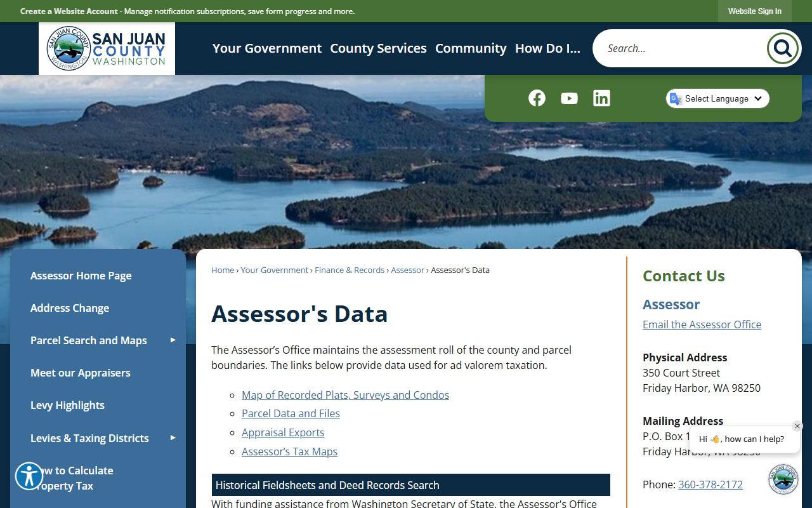
Task: Click the '350 Court Street' address text
Action: click(x=681, y=373)
